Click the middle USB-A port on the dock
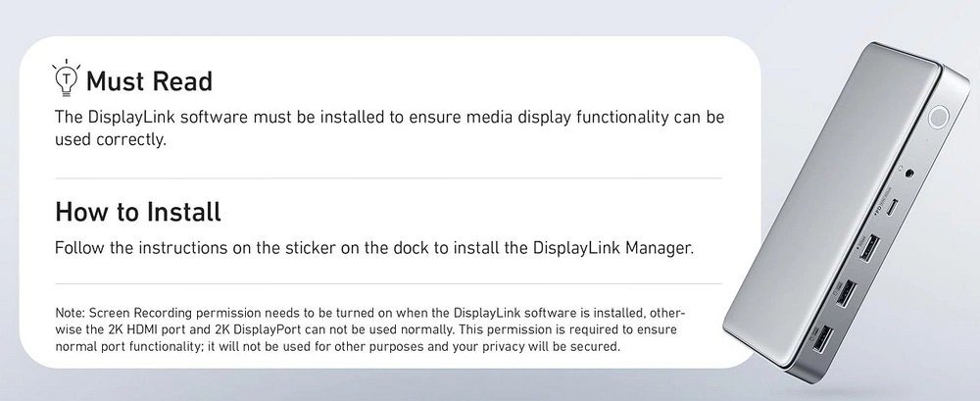Image resolution: width=980 pixels, height=401 pixels. point(845,293)
